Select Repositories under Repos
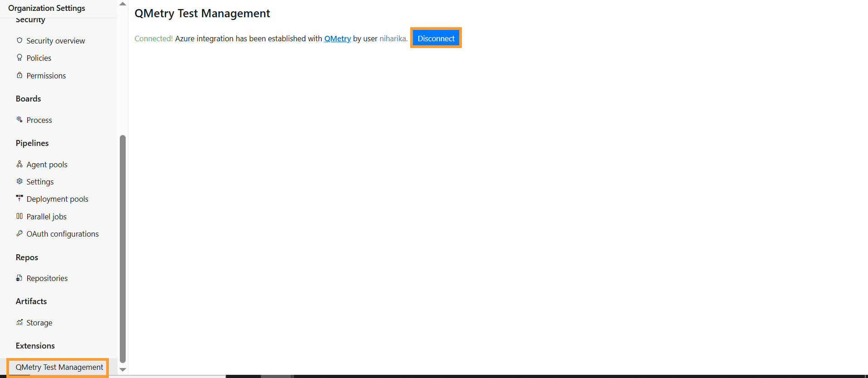 [47, 278]
